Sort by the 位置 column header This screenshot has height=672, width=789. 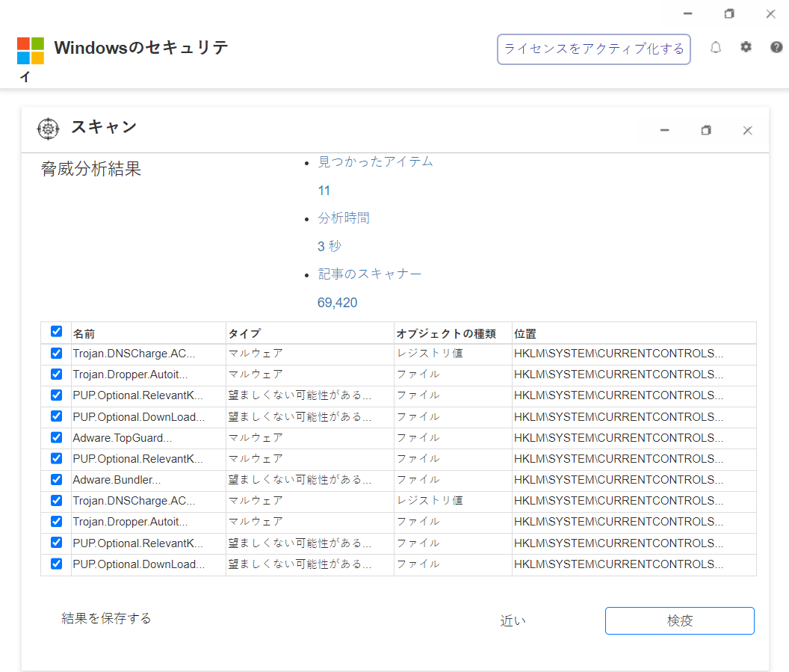[x=525, y=333]
